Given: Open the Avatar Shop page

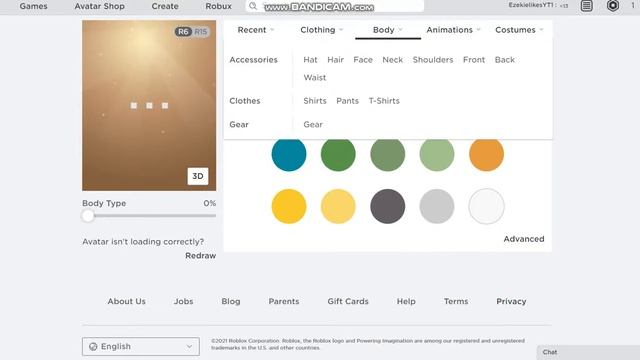Looking at the screenshot, I should coord(100,6).
